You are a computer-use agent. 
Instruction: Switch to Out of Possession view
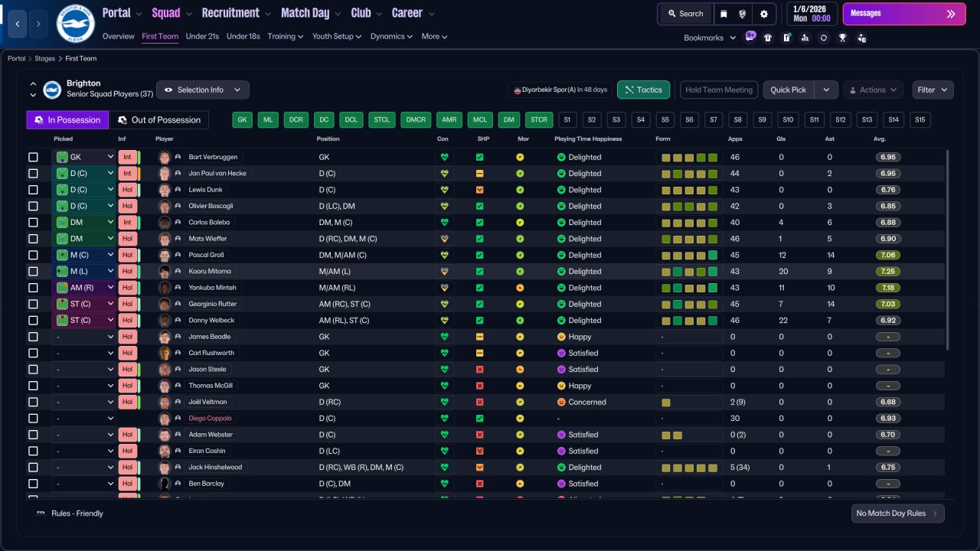tap(158, 120)
